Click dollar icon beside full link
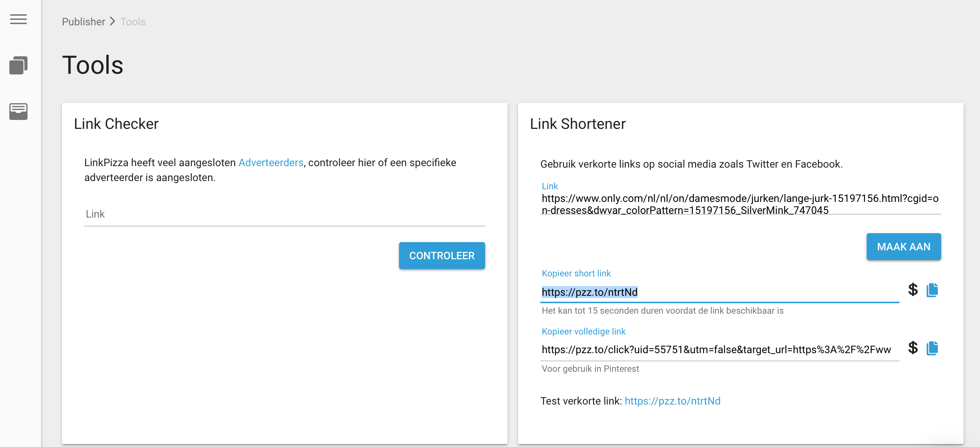This screenshot has height=447, width=980. [x=913, y=348]
